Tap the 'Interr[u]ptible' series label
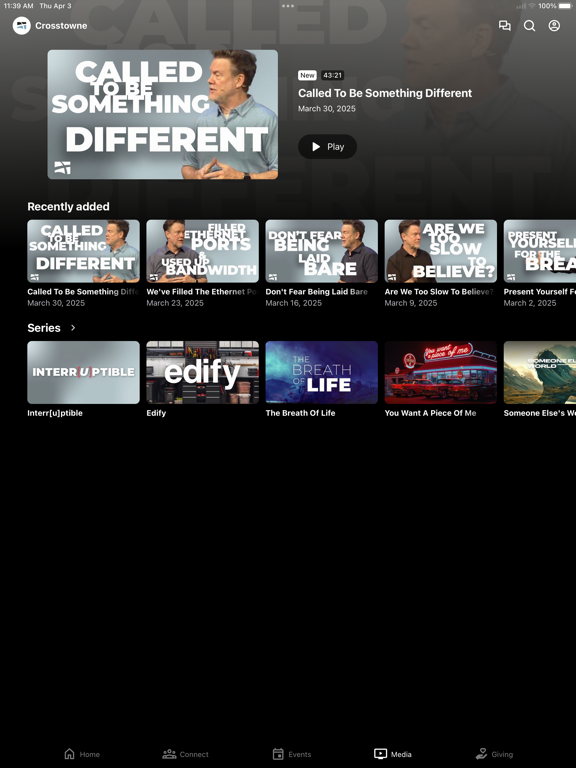 (55, 413)
